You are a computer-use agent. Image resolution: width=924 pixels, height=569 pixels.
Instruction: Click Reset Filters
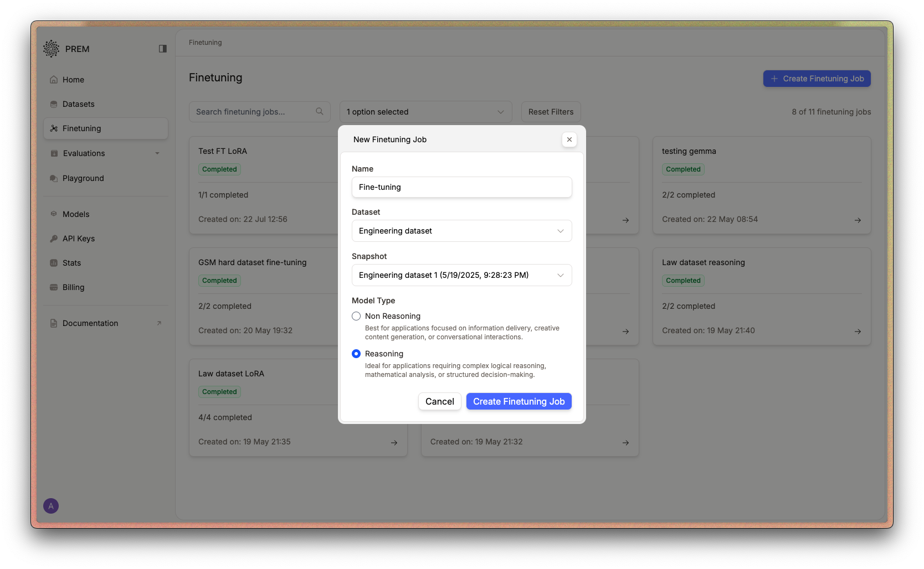[x=551, y=112]
